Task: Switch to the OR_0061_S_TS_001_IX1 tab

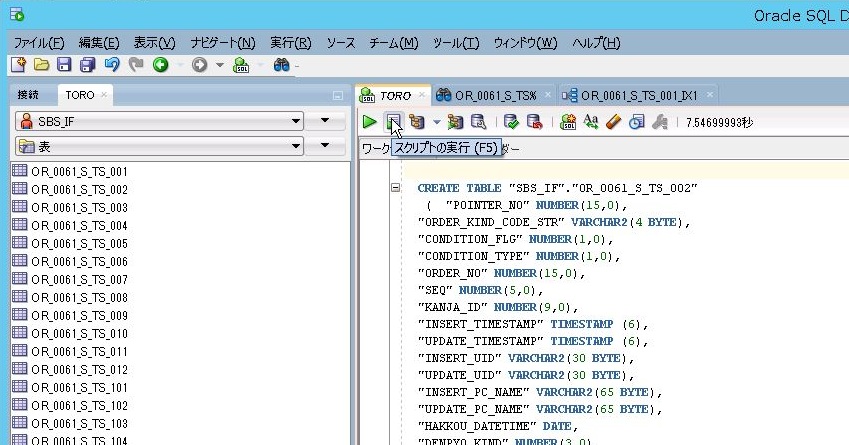Action: 638,95
